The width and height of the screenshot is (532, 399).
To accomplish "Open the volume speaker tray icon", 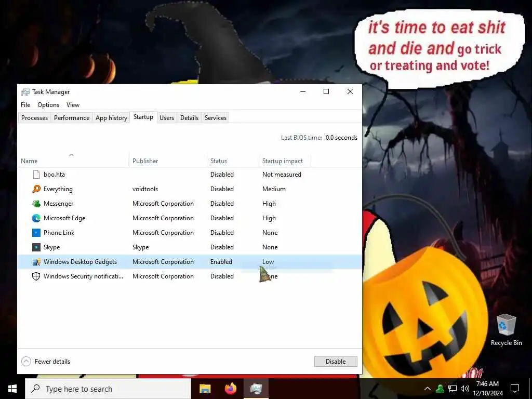I will coord(465,389).
